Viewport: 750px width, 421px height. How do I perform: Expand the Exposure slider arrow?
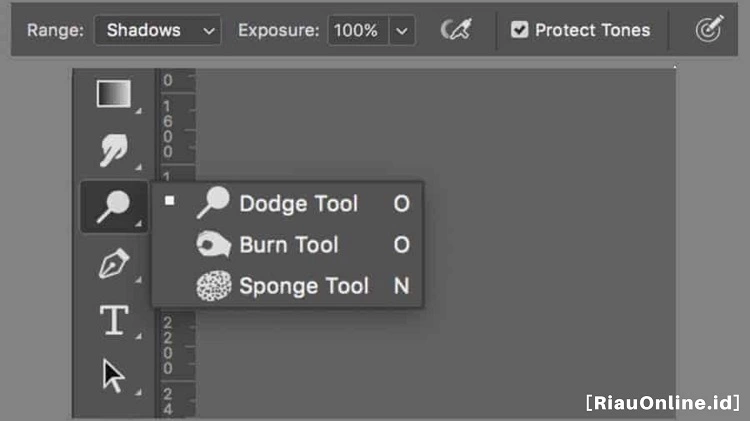pyautogui.click(x=402, y=31)
